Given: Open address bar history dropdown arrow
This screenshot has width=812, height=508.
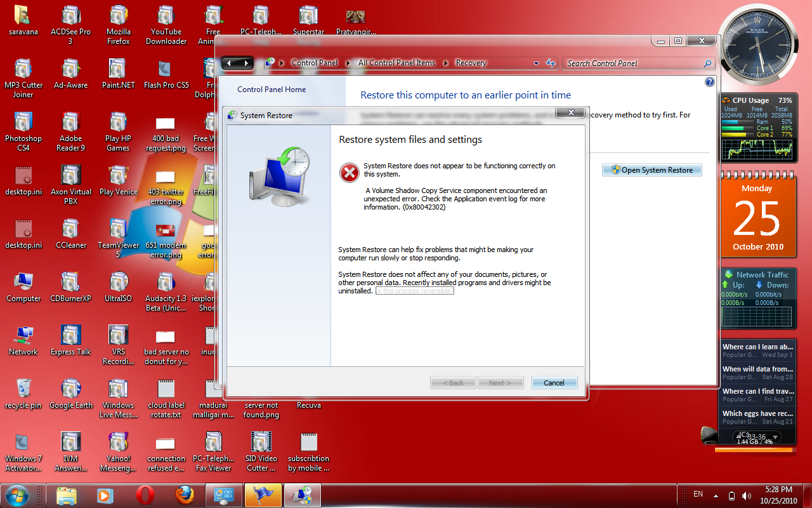Looking at the screenshot, I should tap(536, 63).
